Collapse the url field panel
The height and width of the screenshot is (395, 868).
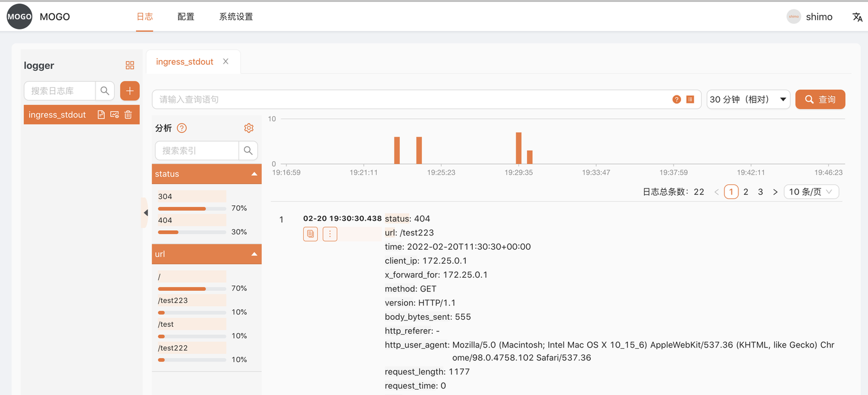(253, 254)
